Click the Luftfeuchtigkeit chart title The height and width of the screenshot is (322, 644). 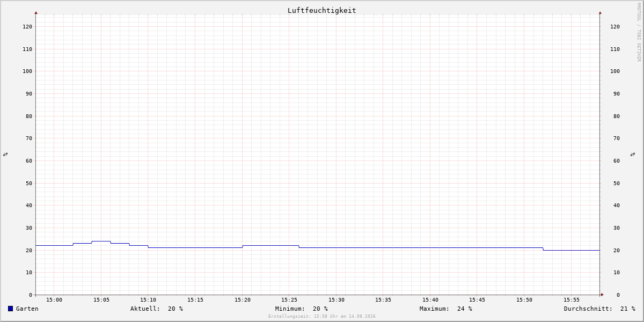click(322, 10)
